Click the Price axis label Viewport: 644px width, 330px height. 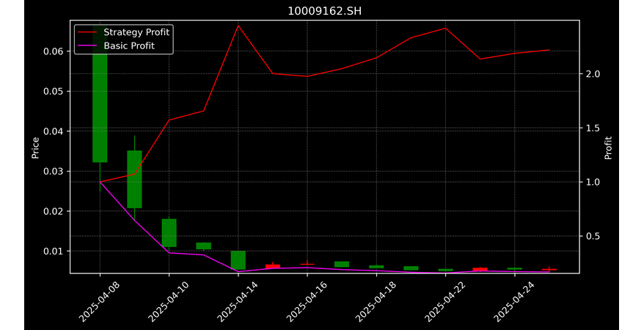tap(35, 148)
